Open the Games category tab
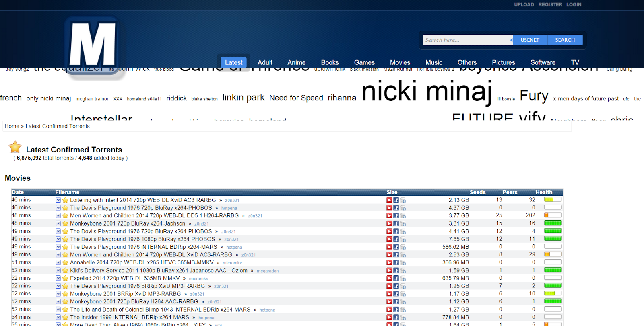 [364, 62]
